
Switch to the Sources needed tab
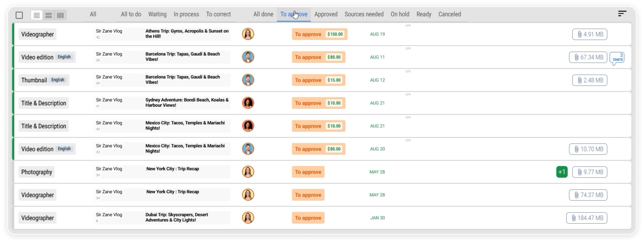tap(364, 14)
